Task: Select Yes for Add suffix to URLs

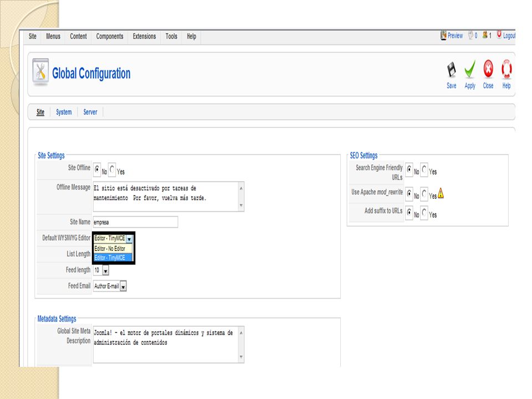Action: pos(424,212)
